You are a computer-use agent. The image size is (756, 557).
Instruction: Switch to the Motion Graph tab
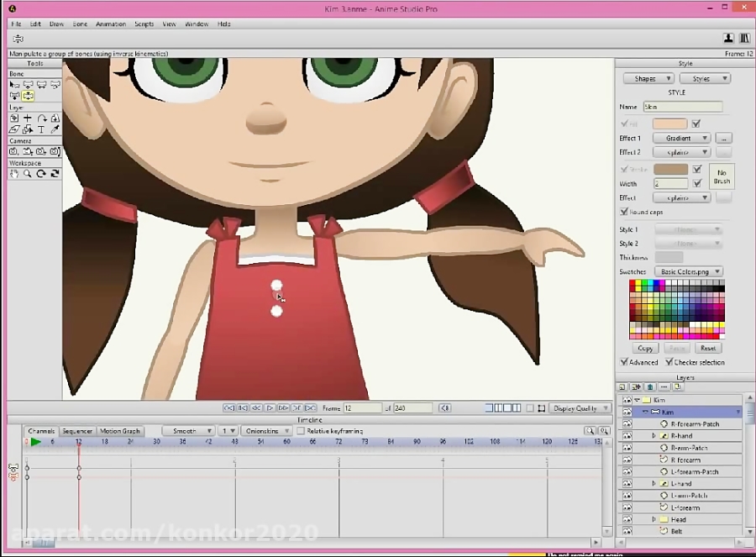pos(119,430)
